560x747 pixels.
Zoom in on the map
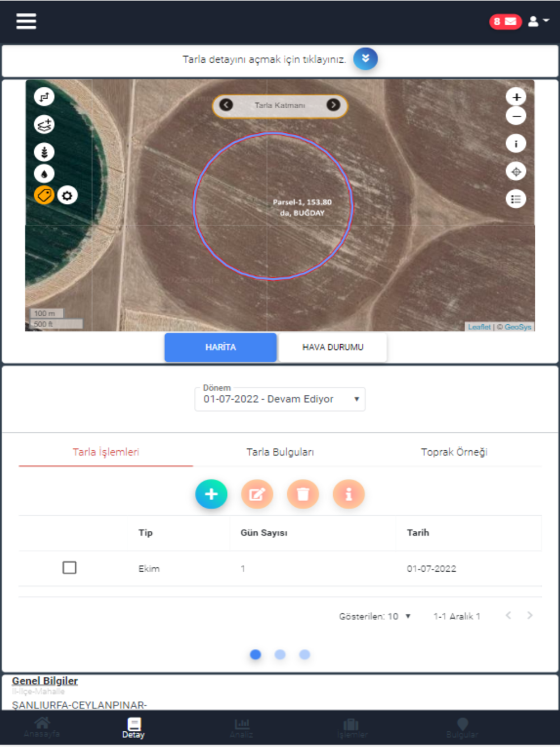[x=516, y=97]
